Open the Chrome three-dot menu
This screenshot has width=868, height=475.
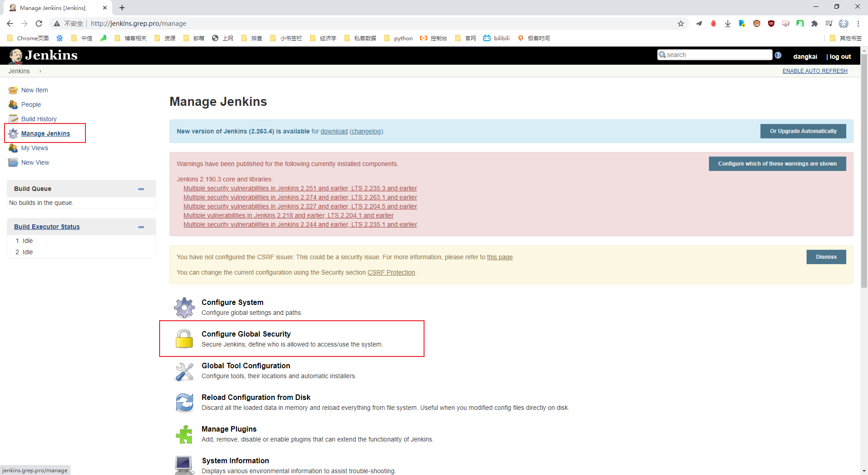[858, 24]
